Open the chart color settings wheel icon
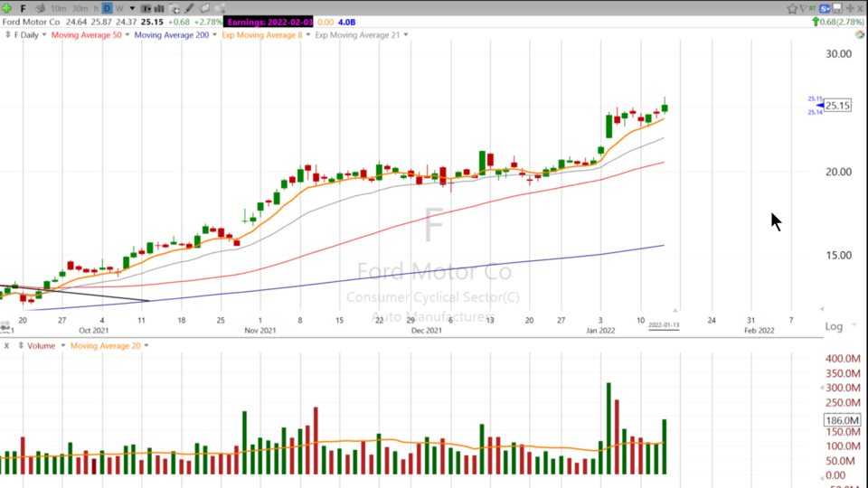 coord(860,34)
